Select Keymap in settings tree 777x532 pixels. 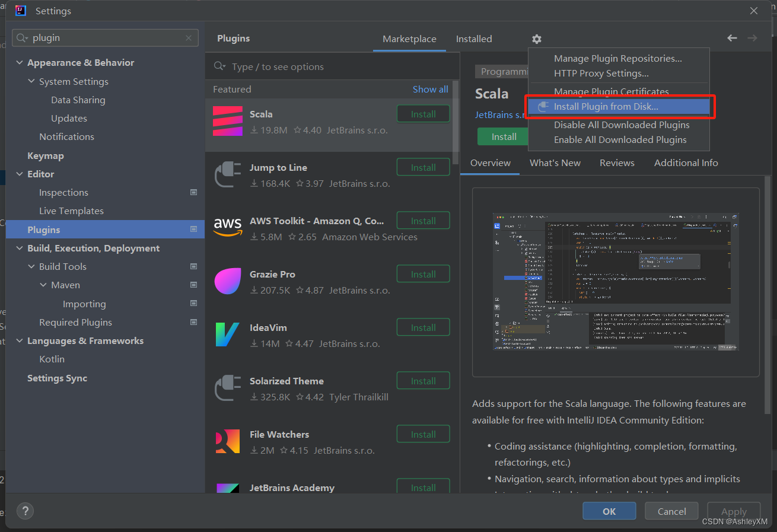tap(46, 155)
